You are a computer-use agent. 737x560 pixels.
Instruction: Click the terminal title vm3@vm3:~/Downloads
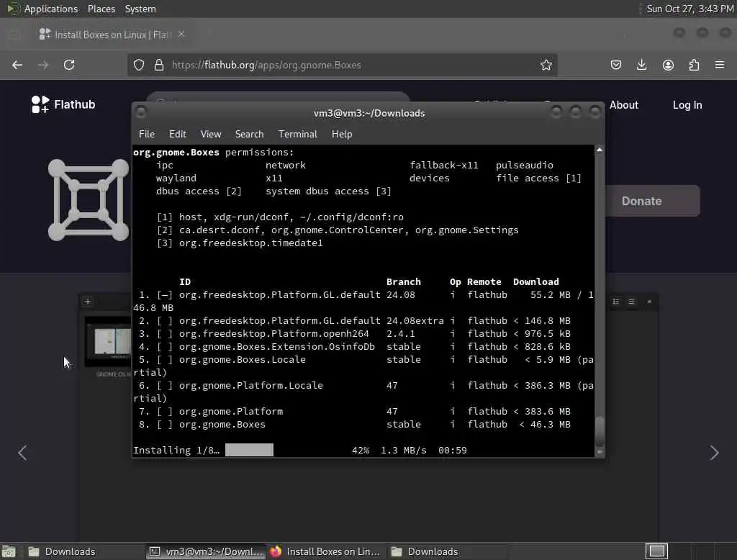click(369, 113)
